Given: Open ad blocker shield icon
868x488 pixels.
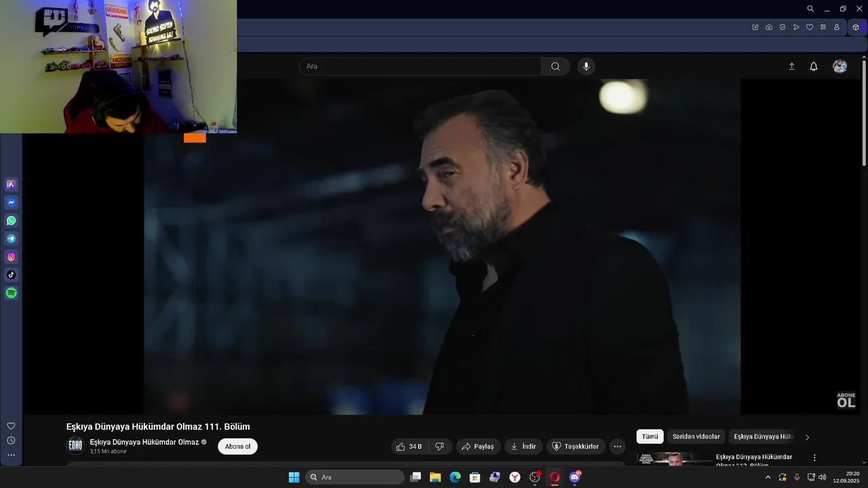Looking at the screenshot, I should click(783, 27).
